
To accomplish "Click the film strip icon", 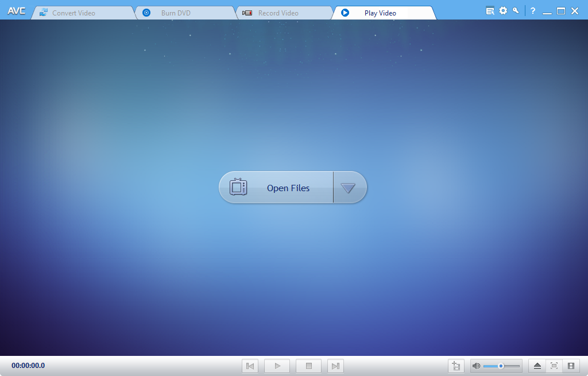I will (x=571, y=366).
